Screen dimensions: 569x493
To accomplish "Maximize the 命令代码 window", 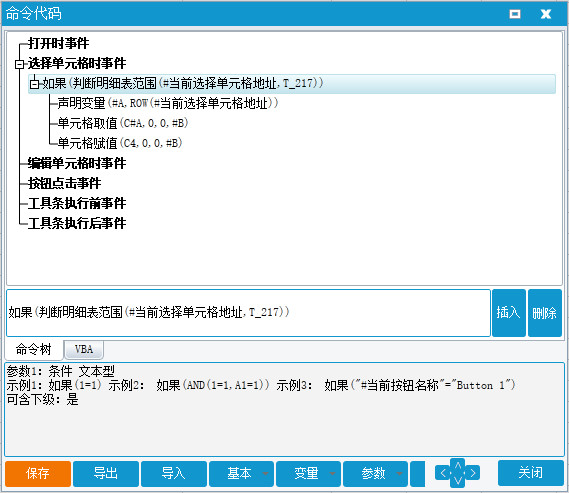I will [515, 14].
